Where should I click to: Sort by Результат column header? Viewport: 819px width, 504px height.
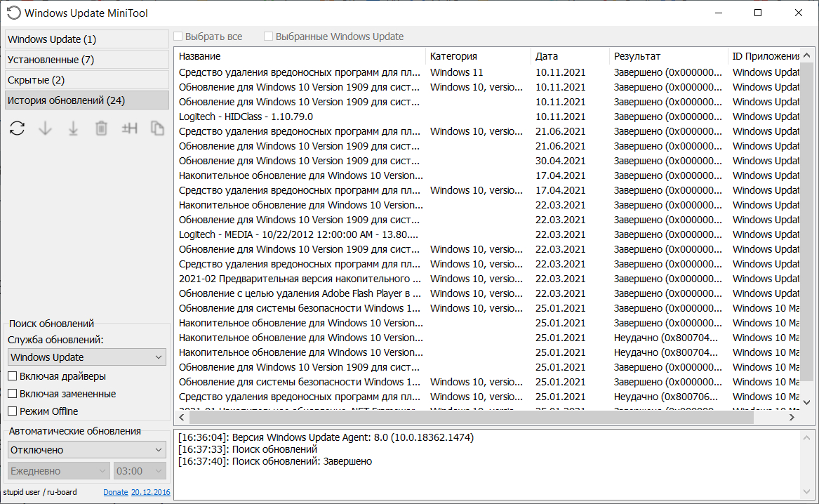point(668,56)
